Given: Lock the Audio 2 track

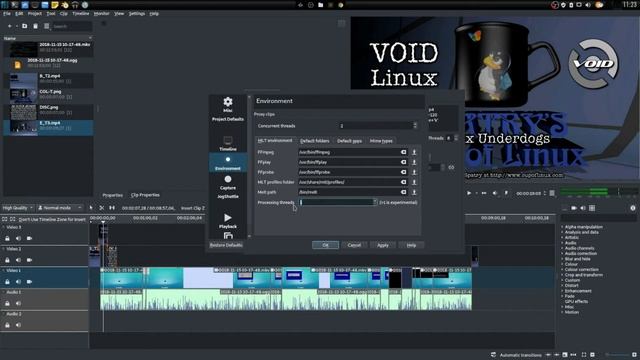Looking at the screenshot, I should [x=7, y=325].
